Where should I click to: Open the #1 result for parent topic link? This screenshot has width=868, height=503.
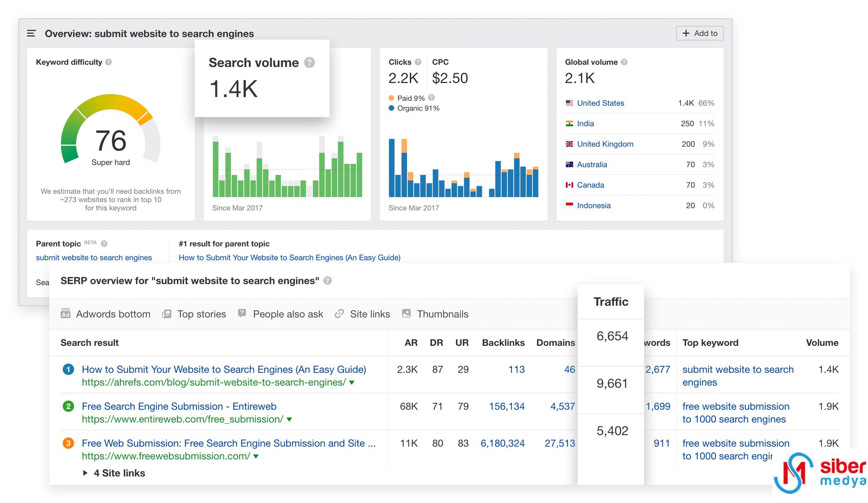289,257
